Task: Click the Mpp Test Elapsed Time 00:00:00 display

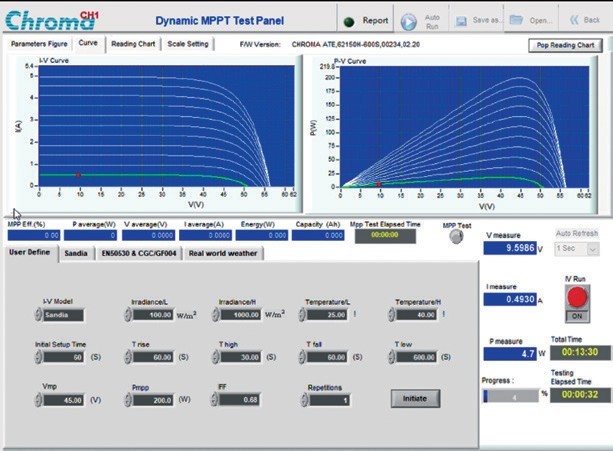Action: pyautogui.click(x=385, y=236)
